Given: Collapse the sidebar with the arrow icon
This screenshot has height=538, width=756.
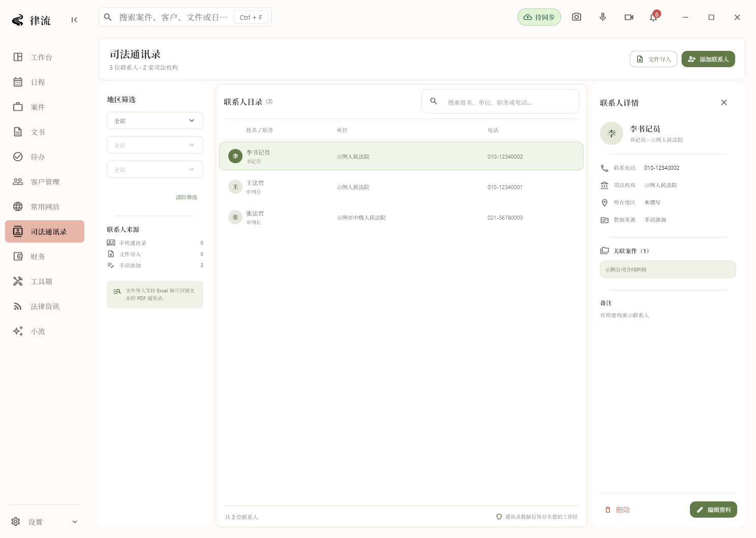Looking at the screenshot, I should click(74, 20).
